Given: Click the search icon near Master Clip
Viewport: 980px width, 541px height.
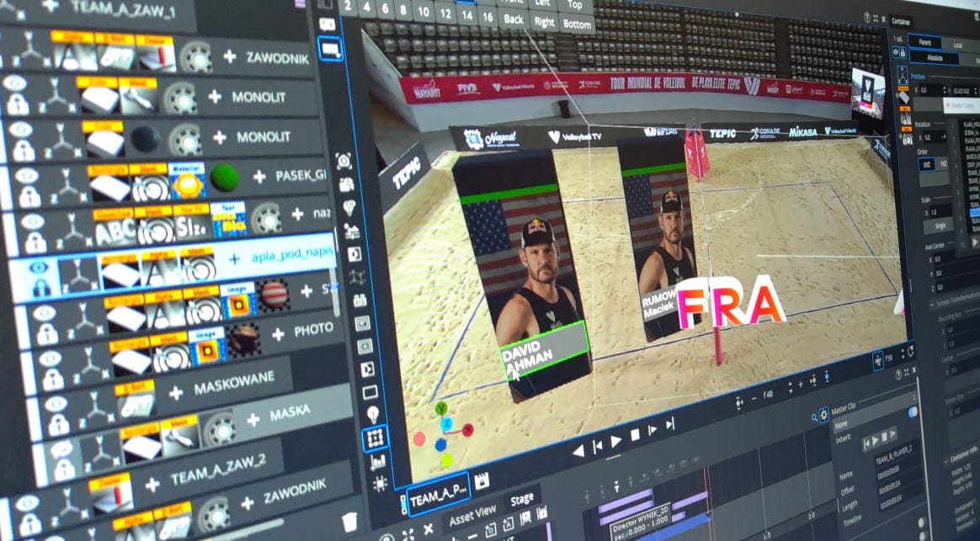Looking at the screenshot, I should click(x=814, y=417).
